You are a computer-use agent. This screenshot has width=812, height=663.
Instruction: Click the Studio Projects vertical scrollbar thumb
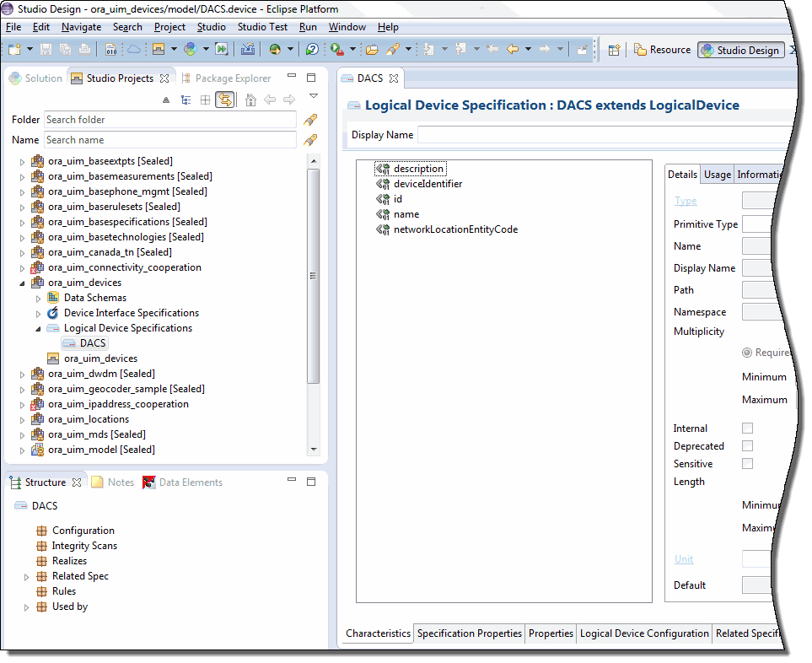313,276
